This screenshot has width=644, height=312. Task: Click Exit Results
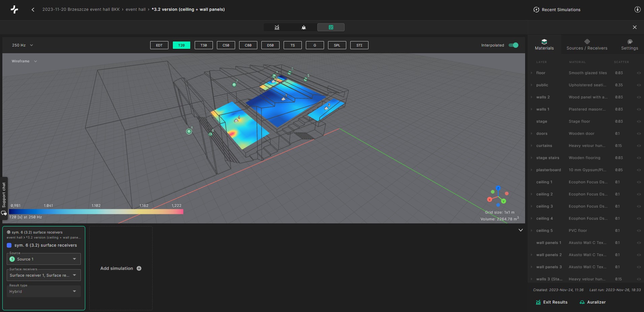tap(552, 302)
